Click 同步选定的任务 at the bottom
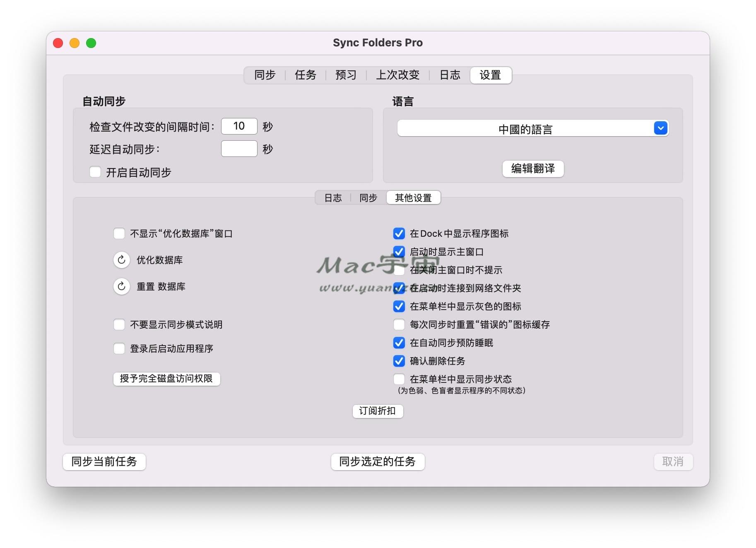The height and width of the screenshot is (548, 756). [x=378, y=462]
